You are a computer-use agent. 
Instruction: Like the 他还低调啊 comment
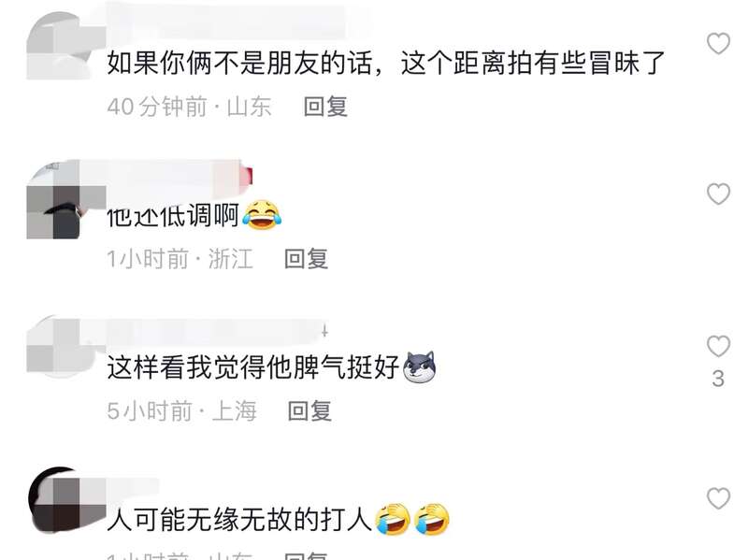coord(718,194)
